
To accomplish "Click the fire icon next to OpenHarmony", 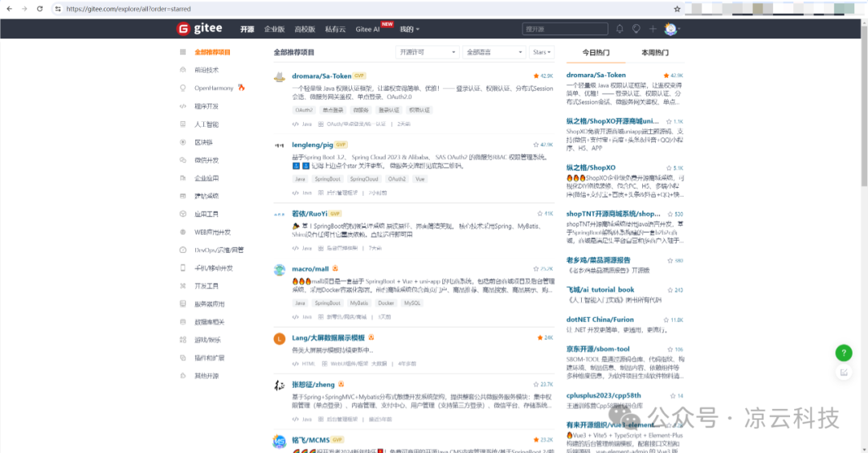I will (x=241, y=88).
